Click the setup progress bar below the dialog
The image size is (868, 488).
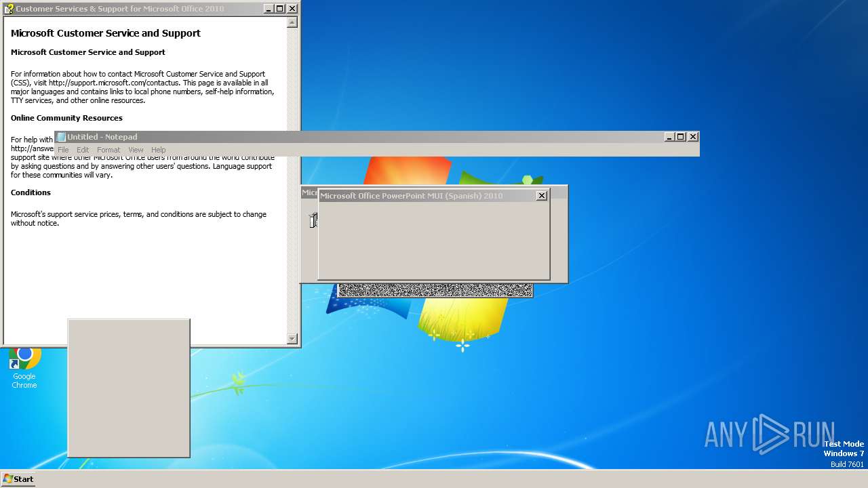click(435, 290)
